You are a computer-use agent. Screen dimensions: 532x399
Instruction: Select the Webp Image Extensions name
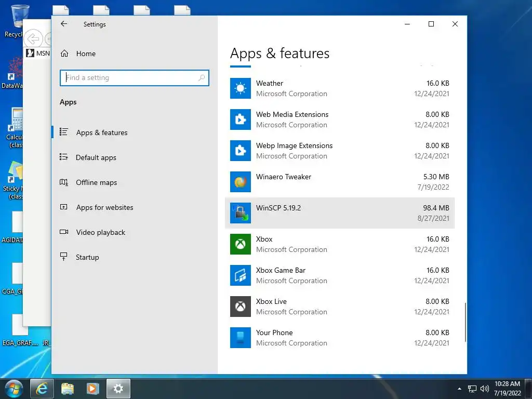tap(294, 145)
